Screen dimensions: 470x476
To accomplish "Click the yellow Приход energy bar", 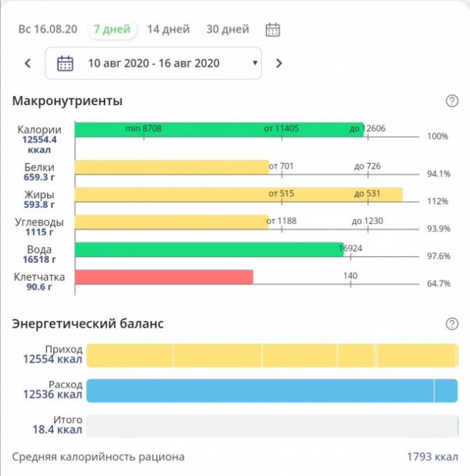I will tap(272, 355).
